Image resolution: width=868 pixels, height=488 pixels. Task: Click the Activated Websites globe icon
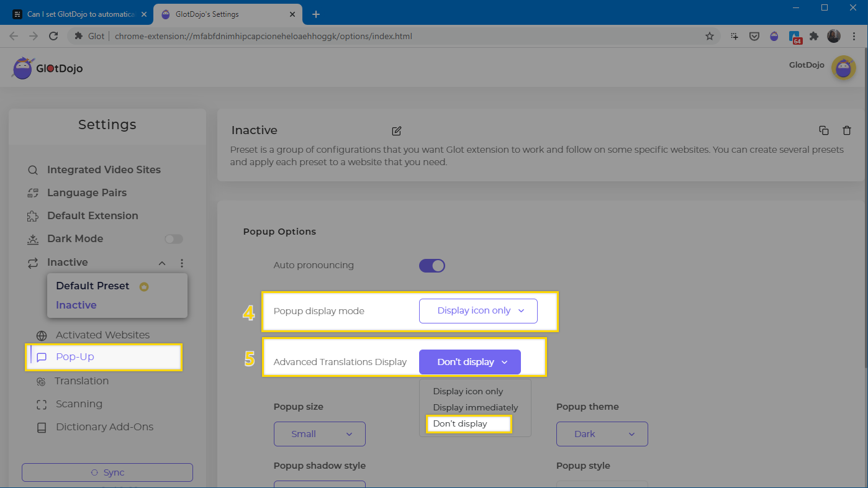click(42, 336)
